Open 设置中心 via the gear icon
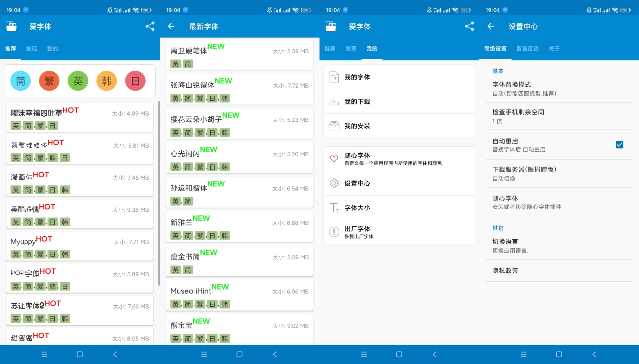Viewport: 639px width, 364px height. click(334, 183)
